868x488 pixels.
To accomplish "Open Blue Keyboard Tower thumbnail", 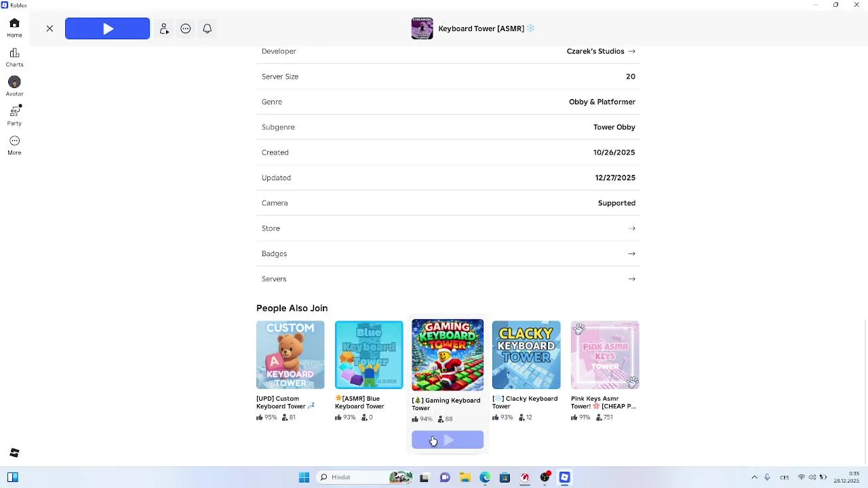I will (x=369, y=354).
